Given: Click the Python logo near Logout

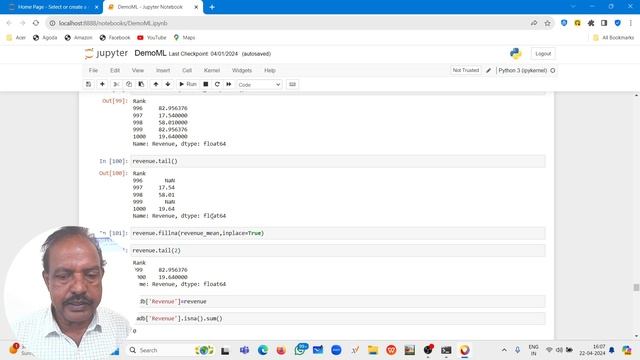Looking at the screenshot, I should coord(516,53).
